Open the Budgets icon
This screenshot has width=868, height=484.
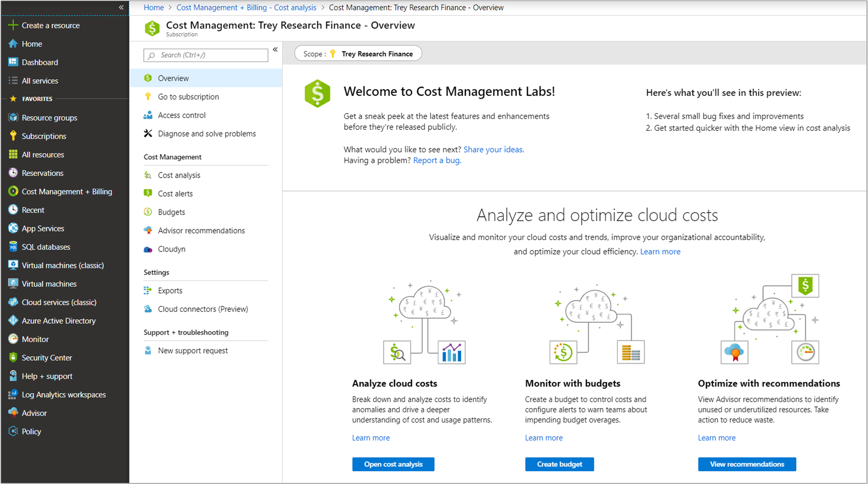point(148,212)
